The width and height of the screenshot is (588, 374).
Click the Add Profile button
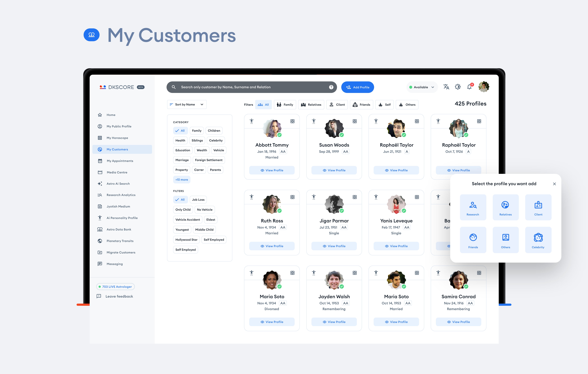point(357,87)
